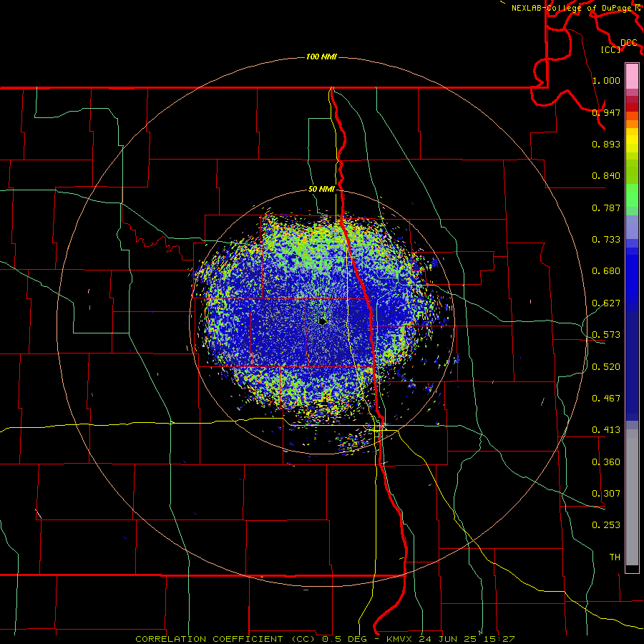Click the CORRELATION COEFFICIENT (CC) caption text
The height and width of the screenshot is (644, 644).
click(226, 639)
